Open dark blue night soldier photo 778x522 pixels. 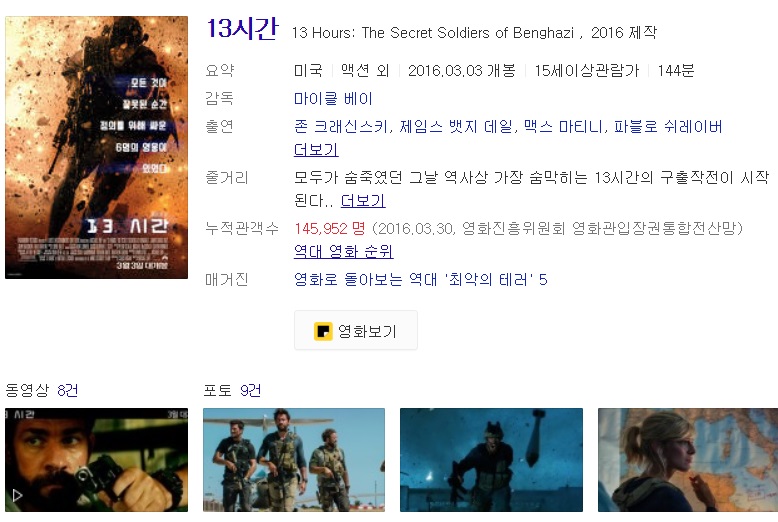point(491,459)
